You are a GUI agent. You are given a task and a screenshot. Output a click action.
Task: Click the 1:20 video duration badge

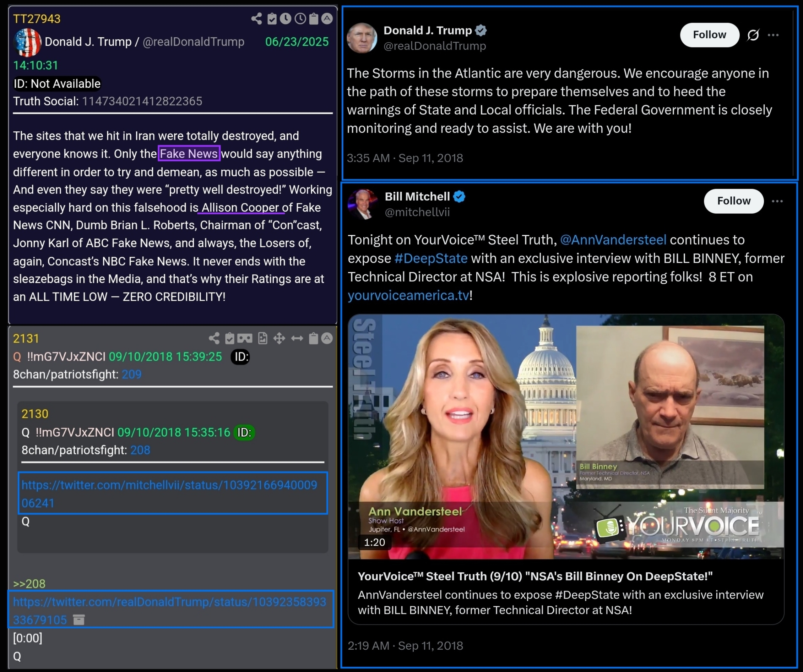(374, 542)
